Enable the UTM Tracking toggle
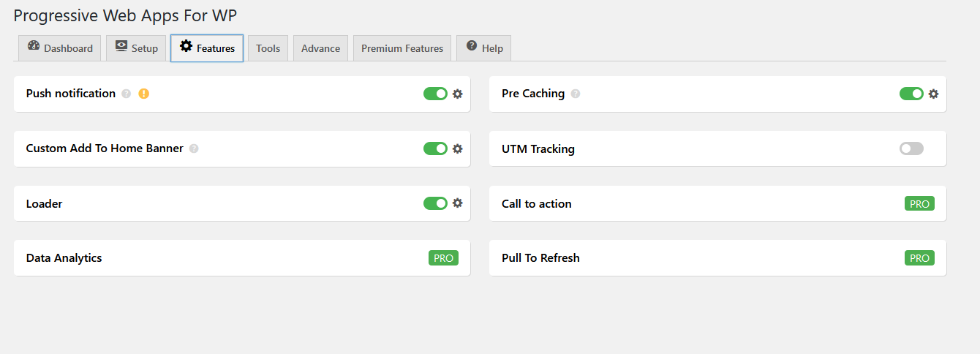Viewport: 980px width, 354px height. point(911,148)
